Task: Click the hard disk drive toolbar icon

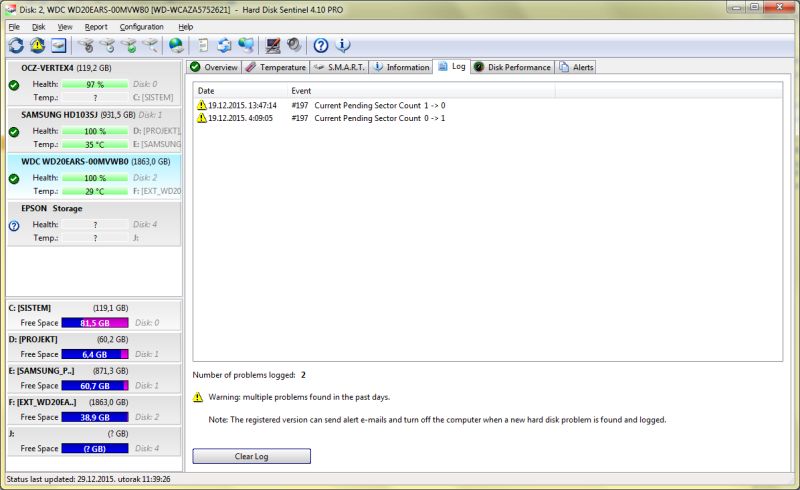Action: [x=59, y=45]
